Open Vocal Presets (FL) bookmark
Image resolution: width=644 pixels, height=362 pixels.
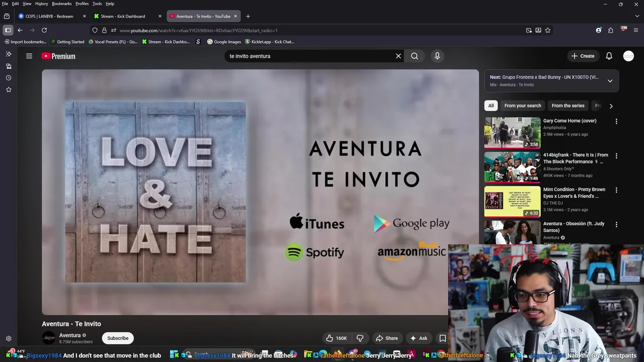113,42
